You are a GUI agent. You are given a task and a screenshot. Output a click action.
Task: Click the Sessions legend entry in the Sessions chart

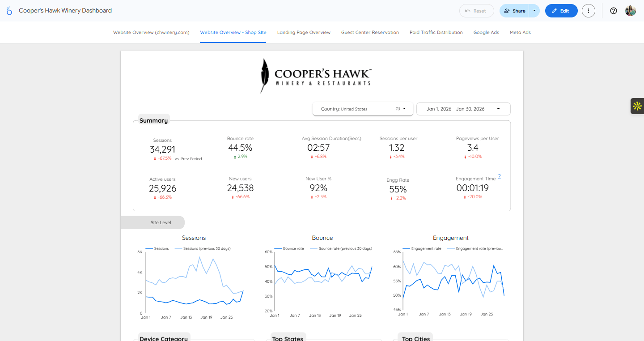pyautogui.click(x=157, y=248)
